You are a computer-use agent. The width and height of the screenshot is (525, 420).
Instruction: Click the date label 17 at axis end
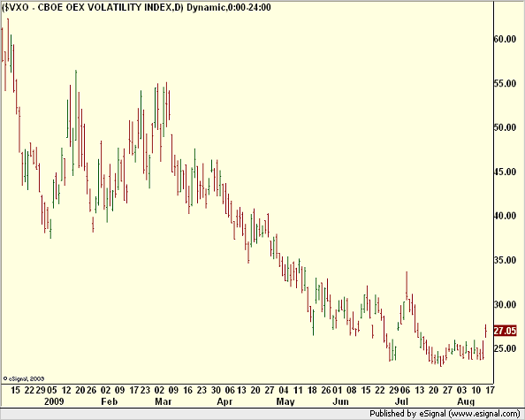pos(490,390)
